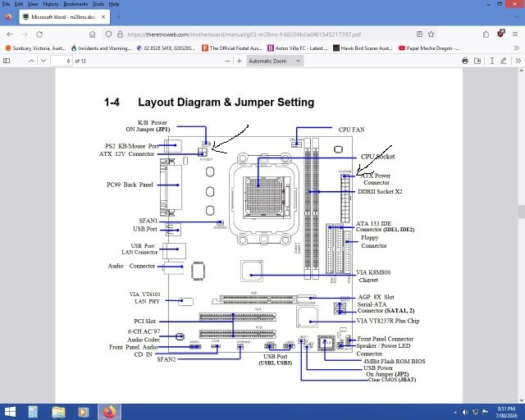Open the Paper Mache Dragon bookmark
525x420 pixels.
(x=429, y=48)
